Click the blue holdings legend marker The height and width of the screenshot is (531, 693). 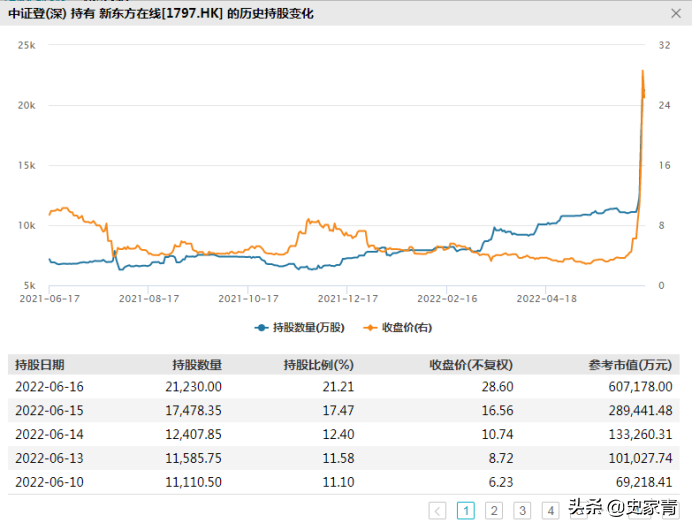(x=262, y=328)
